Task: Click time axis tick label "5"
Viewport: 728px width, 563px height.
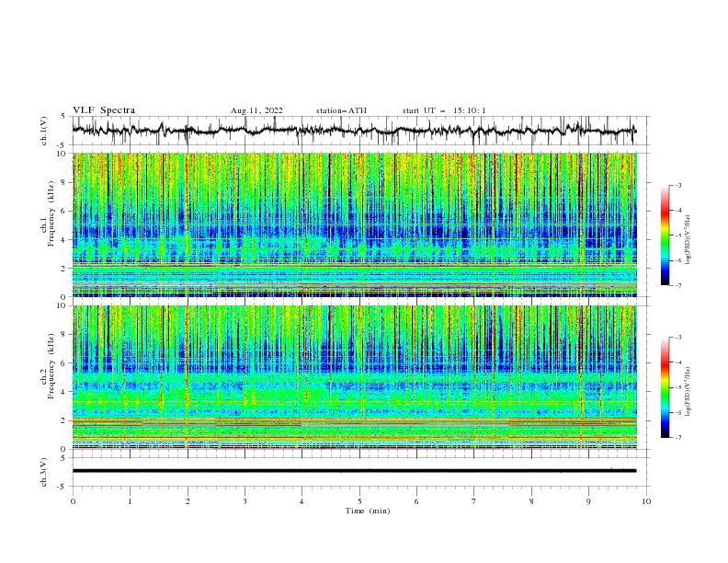Action: pyautogui.click(x=359, y=501)
